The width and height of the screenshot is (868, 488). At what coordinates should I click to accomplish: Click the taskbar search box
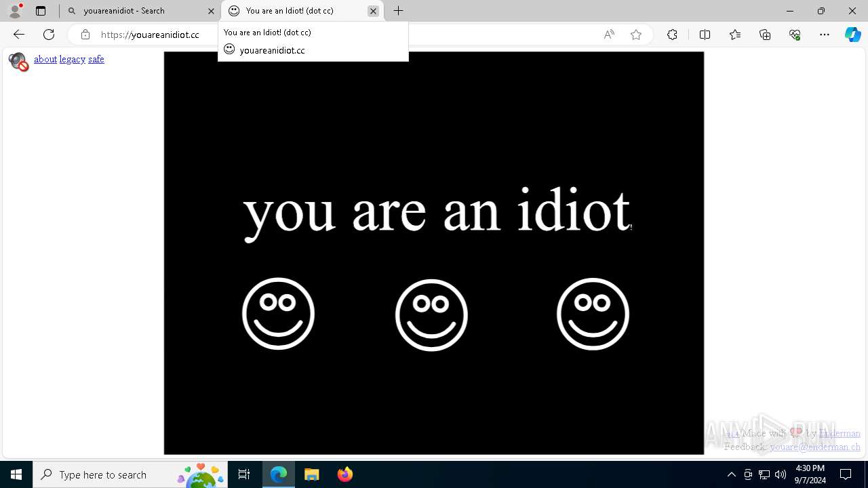pos(130,474)
